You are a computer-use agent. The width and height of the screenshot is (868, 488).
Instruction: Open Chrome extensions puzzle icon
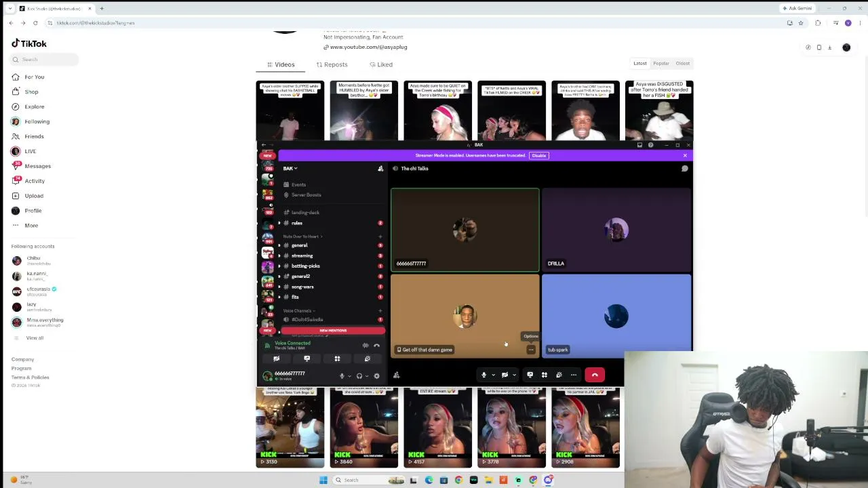818,23
